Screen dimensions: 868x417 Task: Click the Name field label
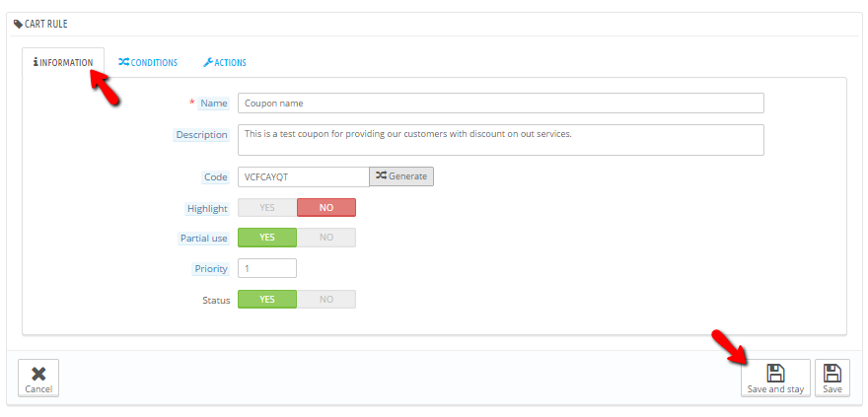214,104
